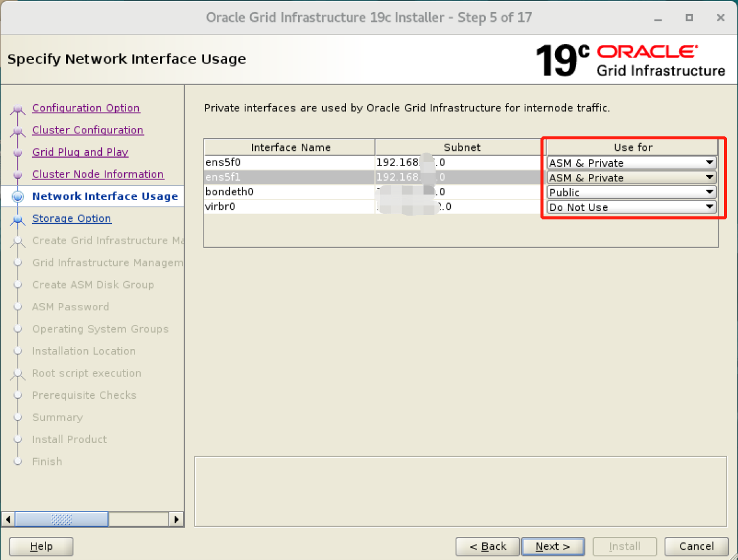Proceed with the Next button
The width and height of the screenshot is (738, 560).
click(x=553, y=546)
